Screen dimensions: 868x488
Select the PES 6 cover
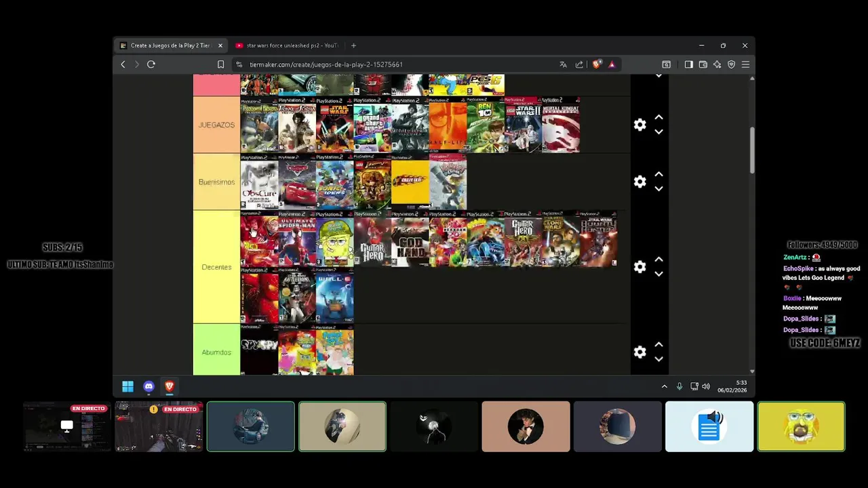[486, 85]
